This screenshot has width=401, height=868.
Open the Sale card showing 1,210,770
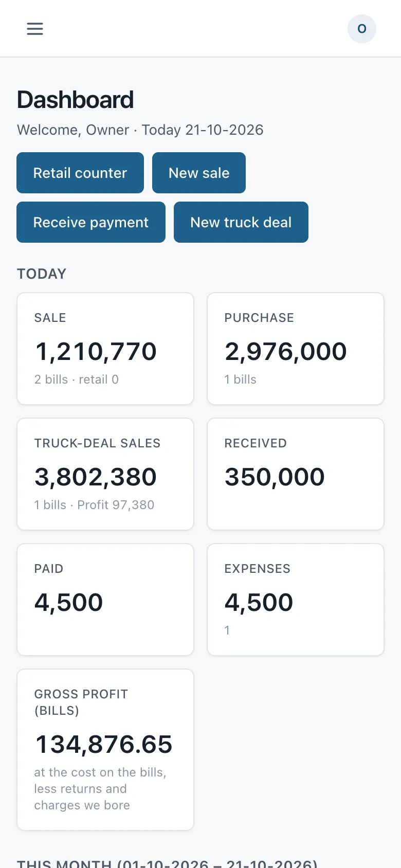pos(105,349)
